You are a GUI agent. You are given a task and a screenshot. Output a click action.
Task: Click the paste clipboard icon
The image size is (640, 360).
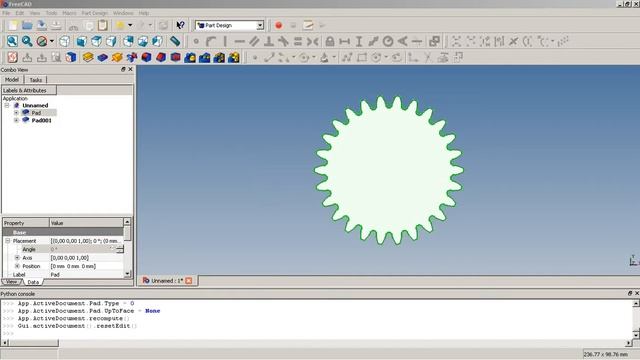[103, 25]
